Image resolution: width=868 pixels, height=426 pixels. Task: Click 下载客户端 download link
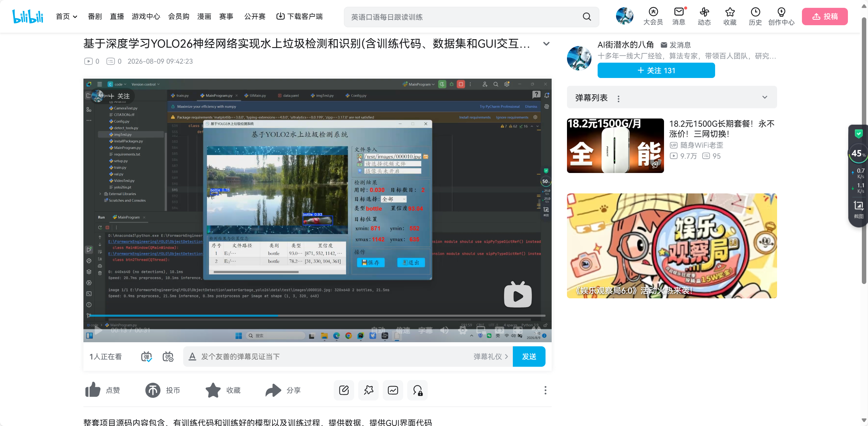[299, 16]
